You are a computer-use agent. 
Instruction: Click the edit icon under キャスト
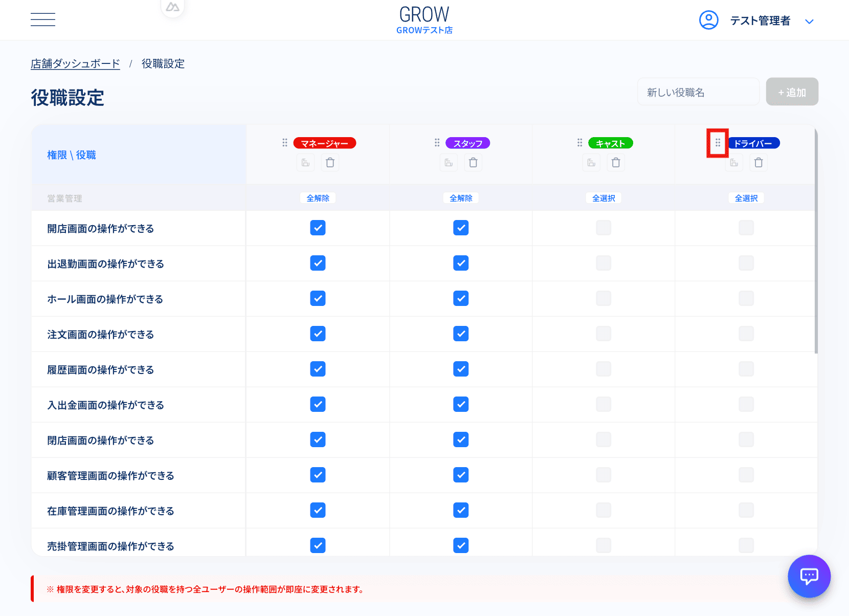[591, 163]
